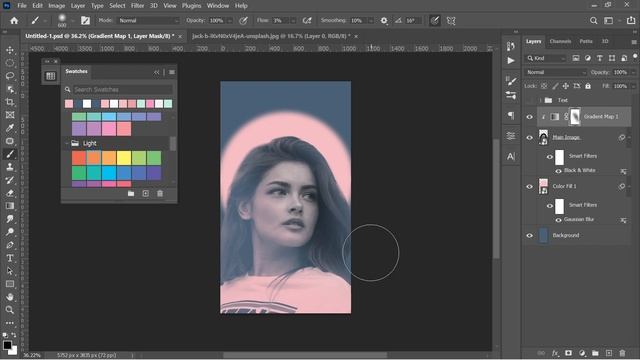The image size is (640, 360).
Task: Select the Crop tool
Action: tap(10, 102)
